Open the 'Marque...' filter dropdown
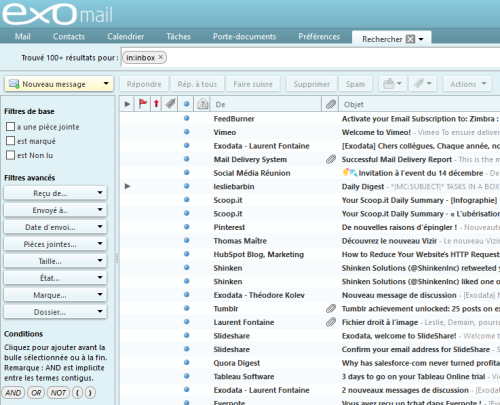 click(55, 295)
